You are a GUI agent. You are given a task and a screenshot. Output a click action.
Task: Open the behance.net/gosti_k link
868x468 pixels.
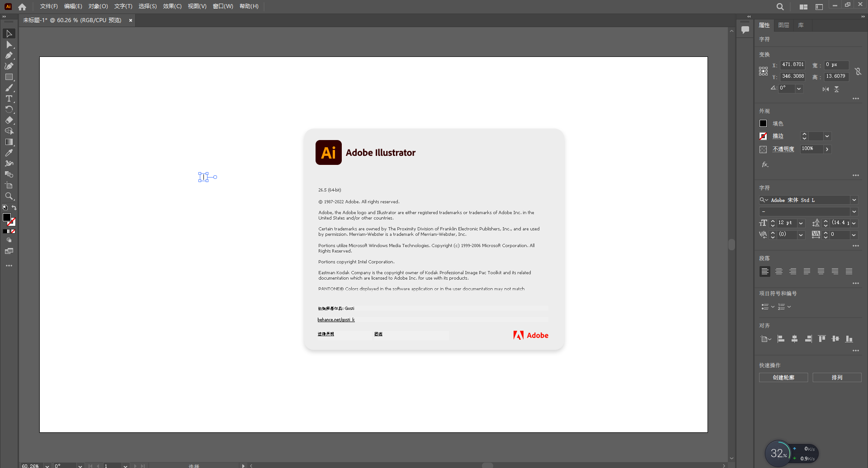(336, 319)
